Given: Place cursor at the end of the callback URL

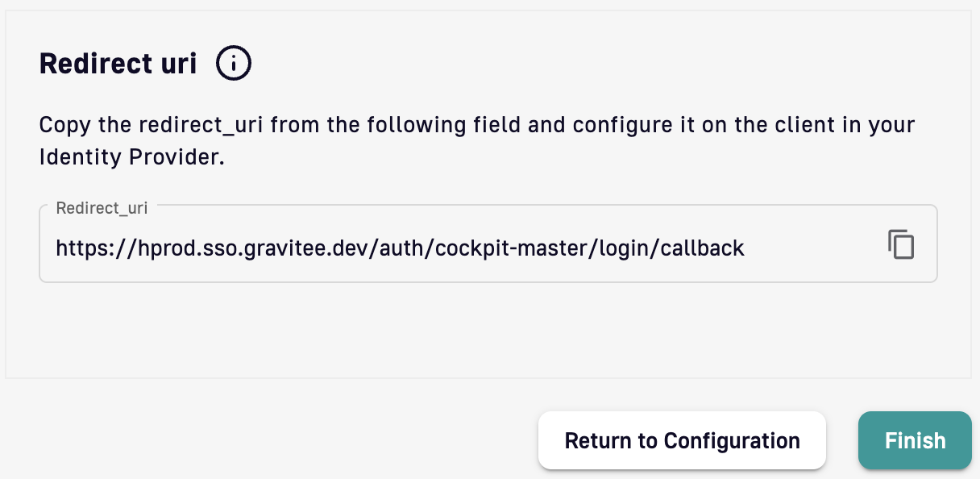Looking at the screenshot, I should pyautogui.click(x=743, y=248).
